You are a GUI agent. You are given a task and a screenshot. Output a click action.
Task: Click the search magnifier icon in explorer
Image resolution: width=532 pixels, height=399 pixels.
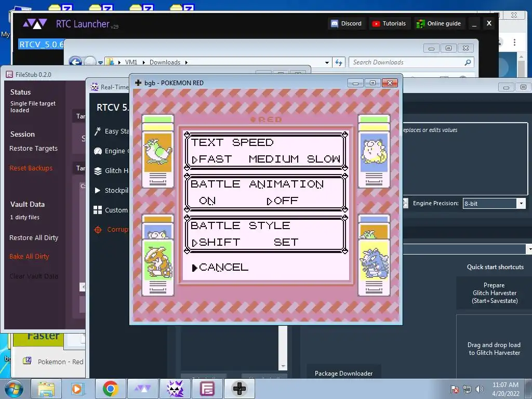pyautogui.click(x=468, y=62)
